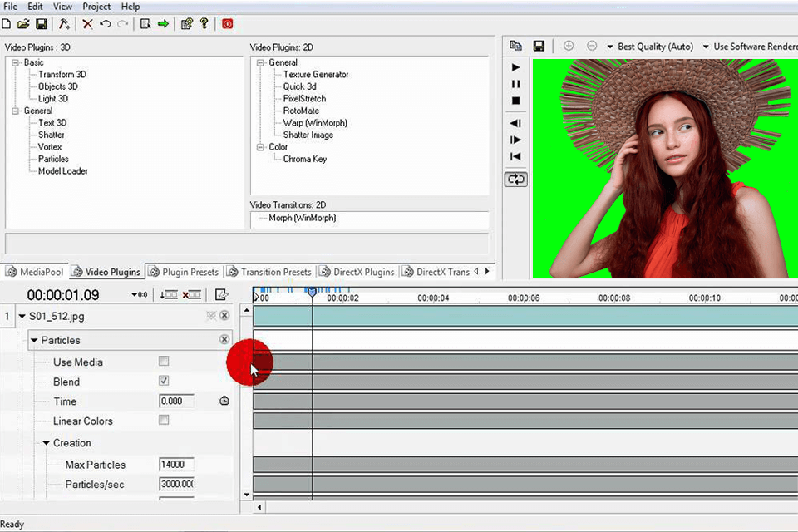The image size is (798, 532).
Task: Save the preview frame with the disk icon
Action: pyautogui.click(x=539, y=47)
